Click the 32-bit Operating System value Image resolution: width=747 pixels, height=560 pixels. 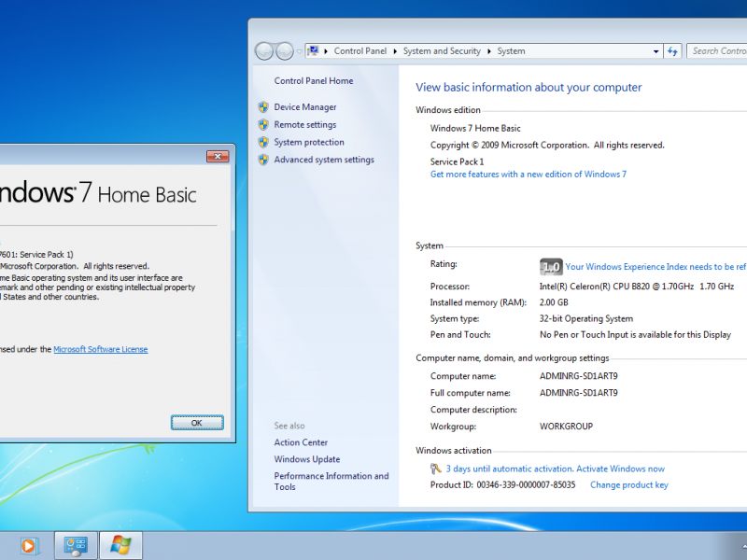click(x=586, y=318)
